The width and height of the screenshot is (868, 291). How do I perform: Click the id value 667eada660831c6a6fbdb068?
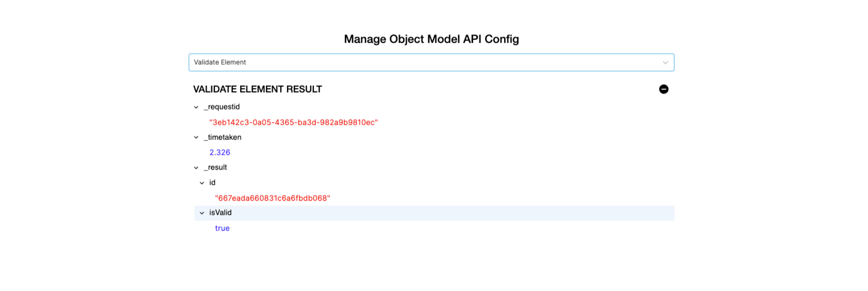click(272, 198)
